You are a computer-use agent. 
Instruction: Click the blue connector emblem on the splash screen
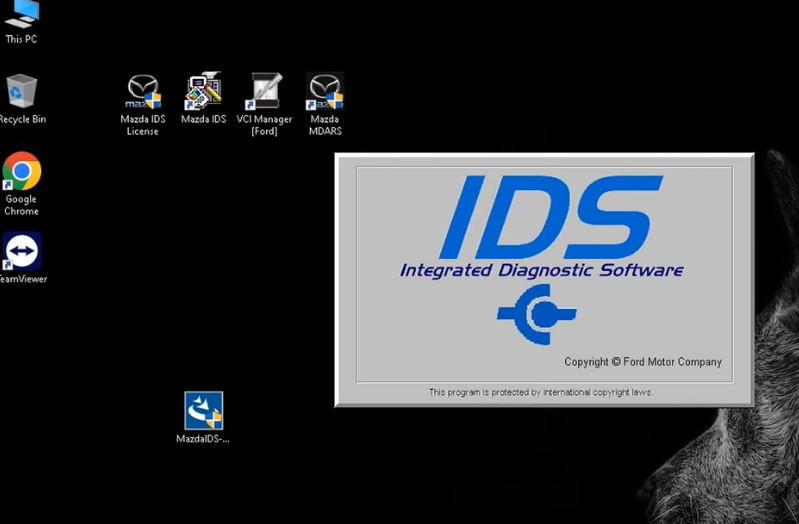537,314
